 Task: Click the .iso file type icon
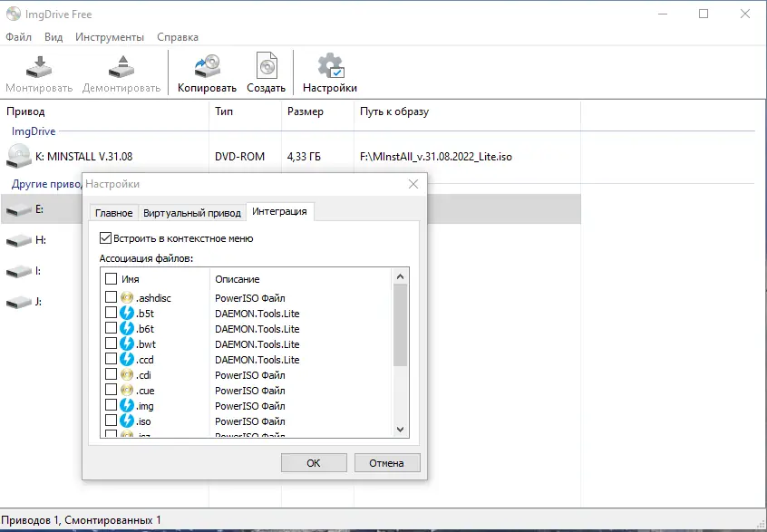(127, 421)
